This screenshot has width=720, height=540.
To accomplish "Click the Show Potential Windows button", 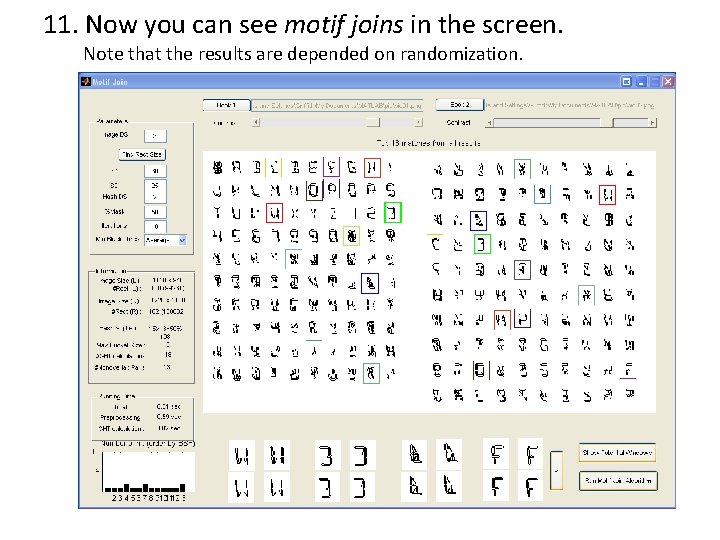I will tap(617, 453).
